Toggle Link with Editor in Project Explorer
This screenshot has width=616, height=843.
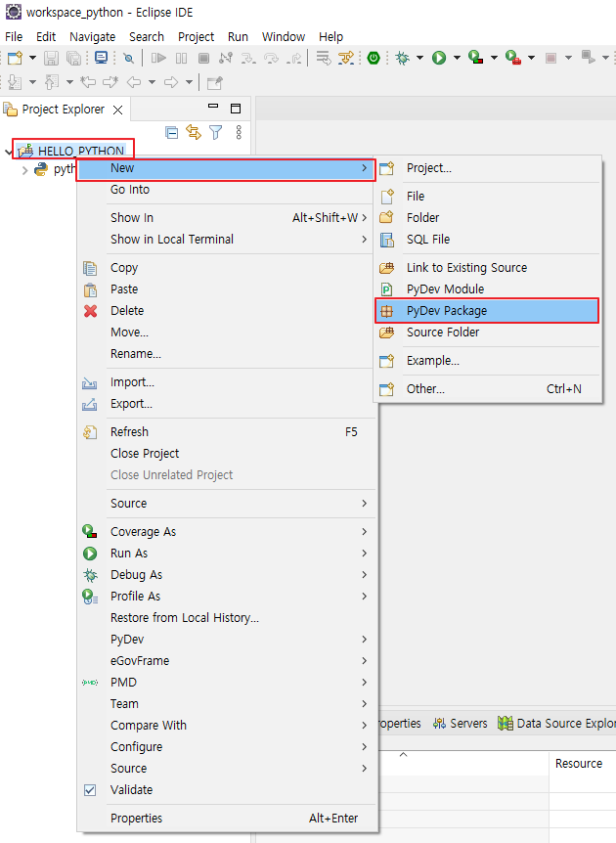[x=194, y=132]
